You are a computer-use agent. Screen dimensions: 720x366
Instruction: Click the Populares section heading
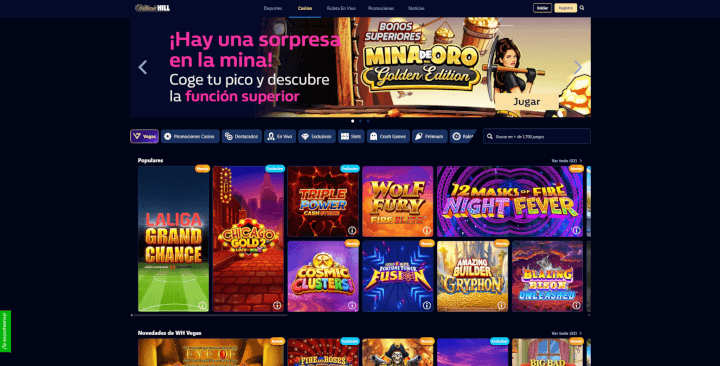[x=151, y=160]
